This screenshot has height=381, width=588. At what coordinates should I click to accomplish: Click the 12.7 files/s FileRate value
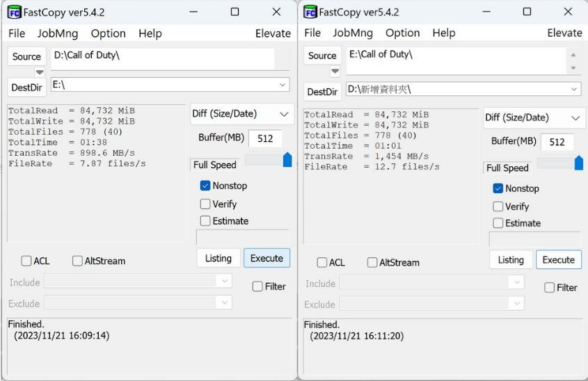click(407, 167)
